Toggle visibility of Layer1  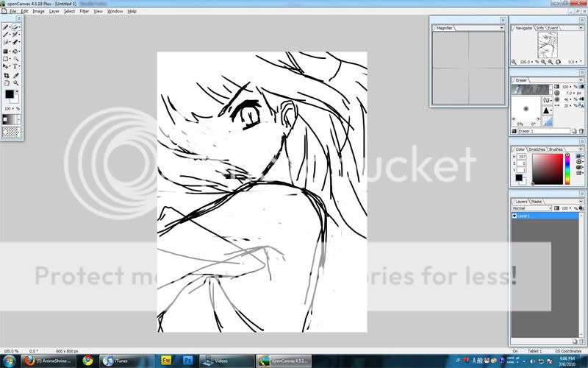pos(514,216)
